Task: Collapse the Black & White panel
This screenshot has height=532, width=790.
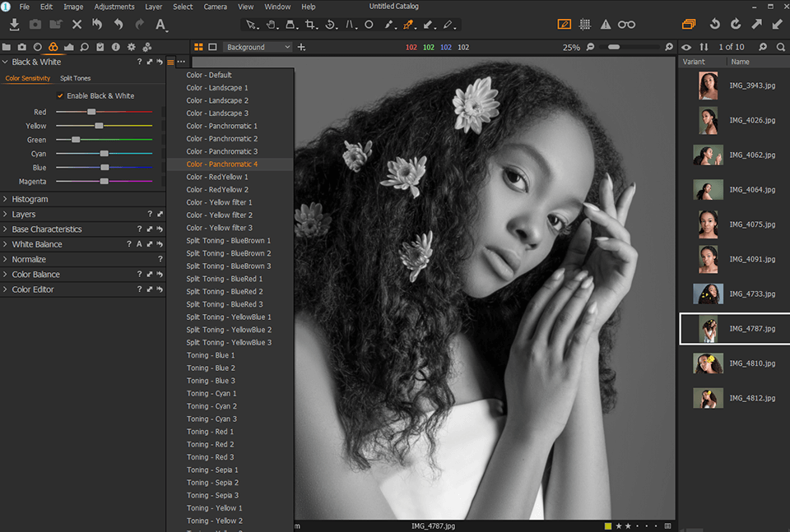Action: coord(7,61)
